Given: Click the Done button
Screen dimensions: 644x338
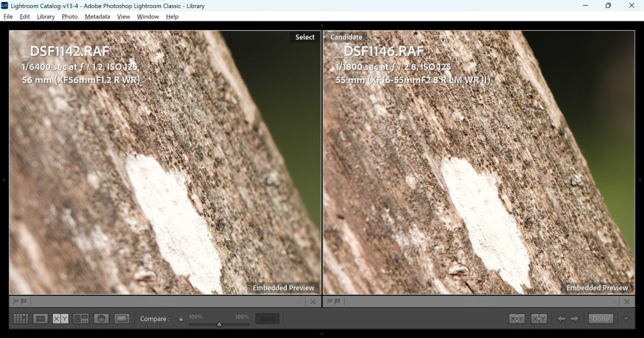Looking at the screenshot, I should (601, 319).
